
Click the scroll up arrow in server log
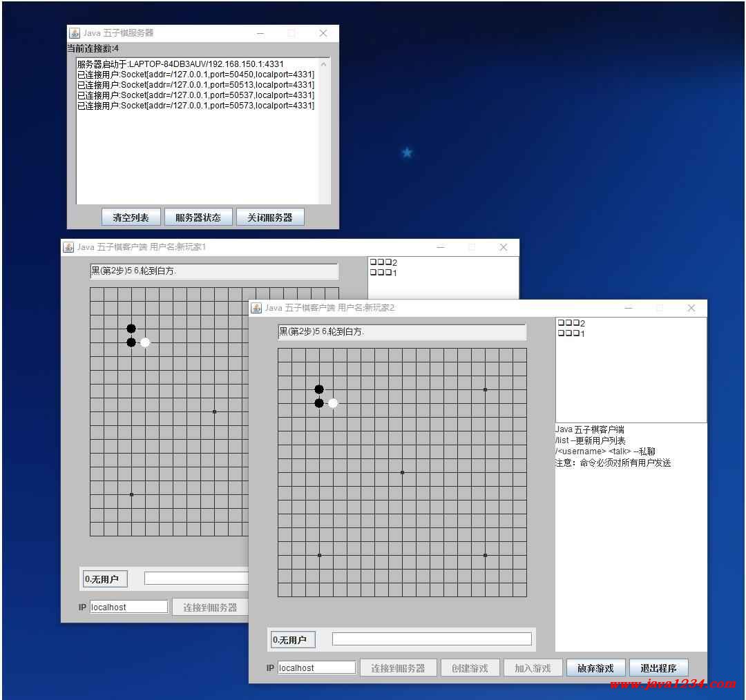[324, 64]
